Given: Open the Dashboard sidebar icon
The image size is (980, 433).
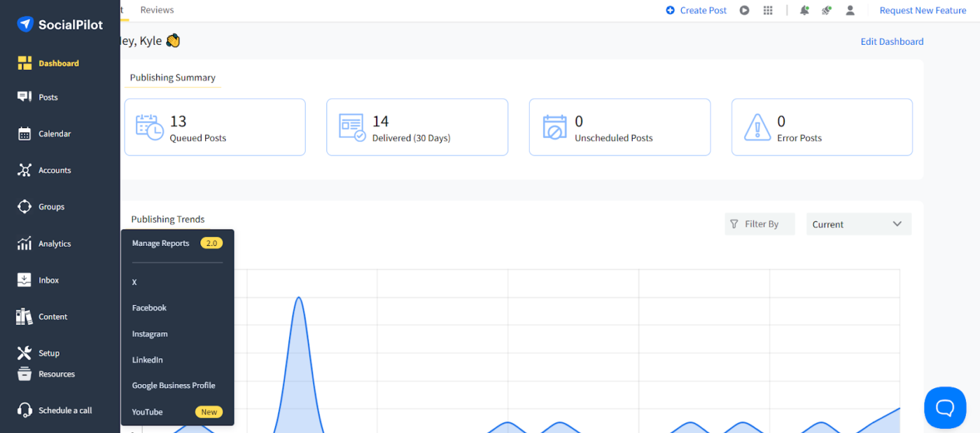Looking at the screenshot, I should (24, 63).
